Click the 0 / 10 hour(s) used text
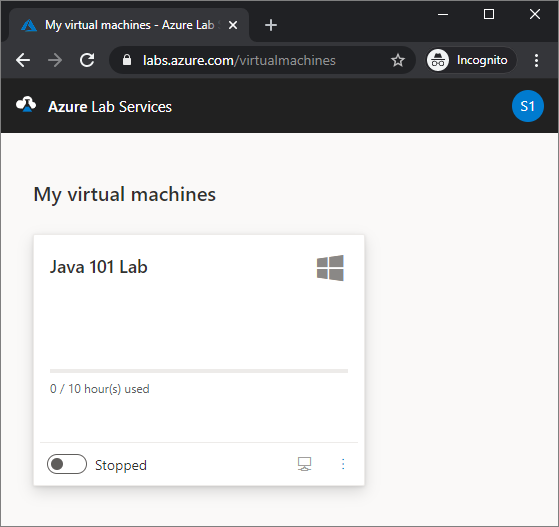Image resolution: width=559 pixels, height=527 pixels. click(x=99, y=389)
